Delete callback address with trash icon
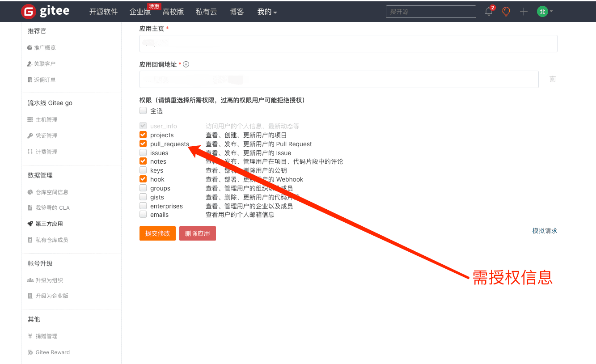 (x=553, y=79)
